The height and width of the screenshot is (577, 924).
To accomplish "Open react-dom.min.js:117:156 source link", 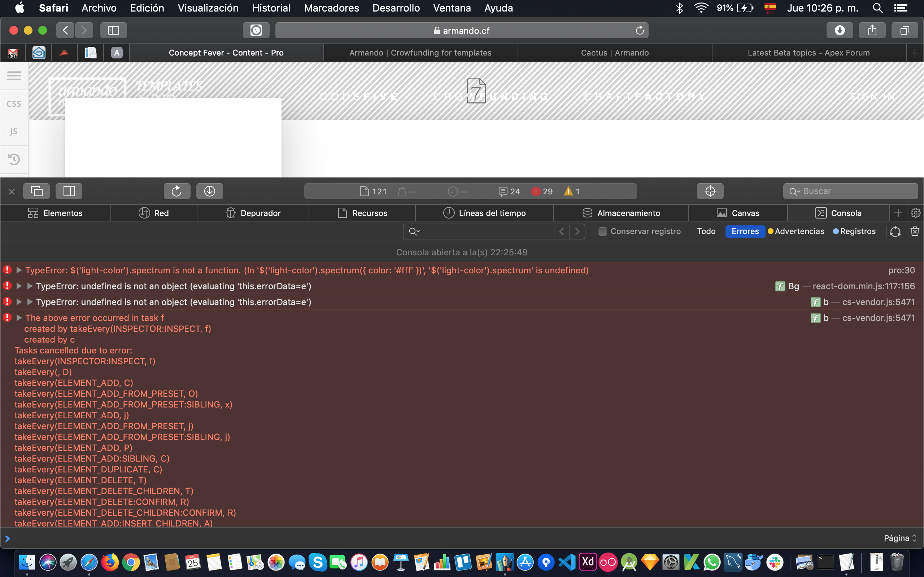I will coord(863,286).
